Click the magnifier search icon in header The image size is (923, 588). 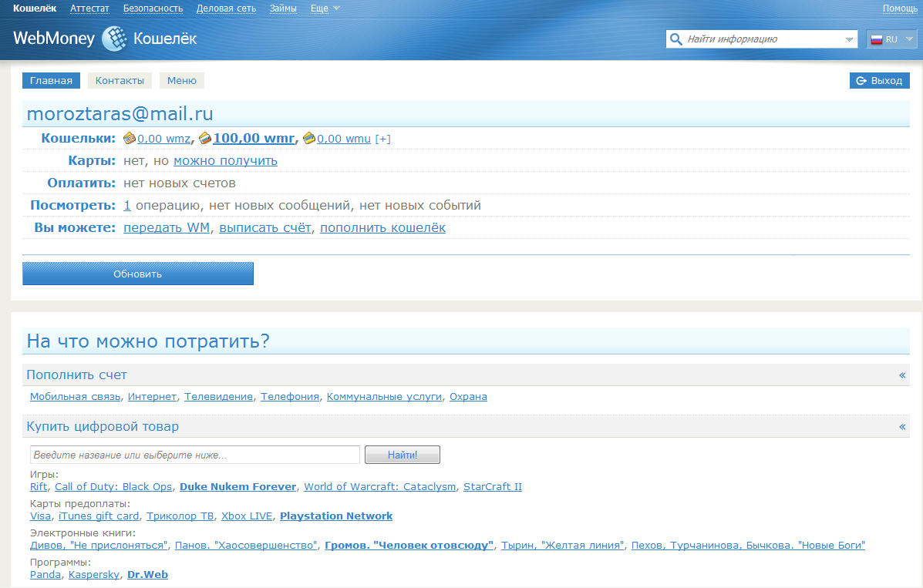pos(676,39)
